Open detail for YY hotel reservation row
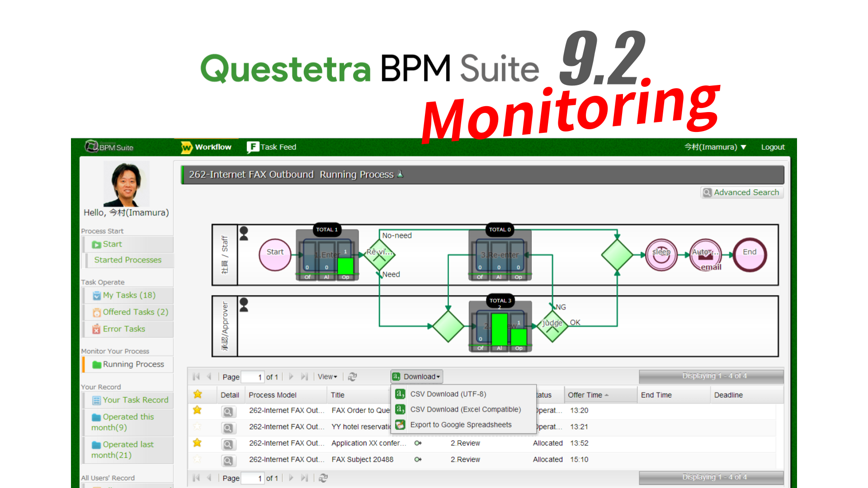Image resolution: width=868 pixels, height=488 pixels. coord(228,428)
